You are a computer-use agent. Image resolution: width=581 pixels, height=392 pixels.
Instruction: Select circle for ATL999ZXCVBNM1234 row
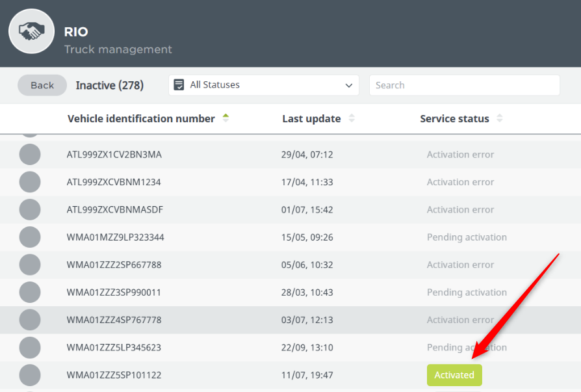pos(30,182)
